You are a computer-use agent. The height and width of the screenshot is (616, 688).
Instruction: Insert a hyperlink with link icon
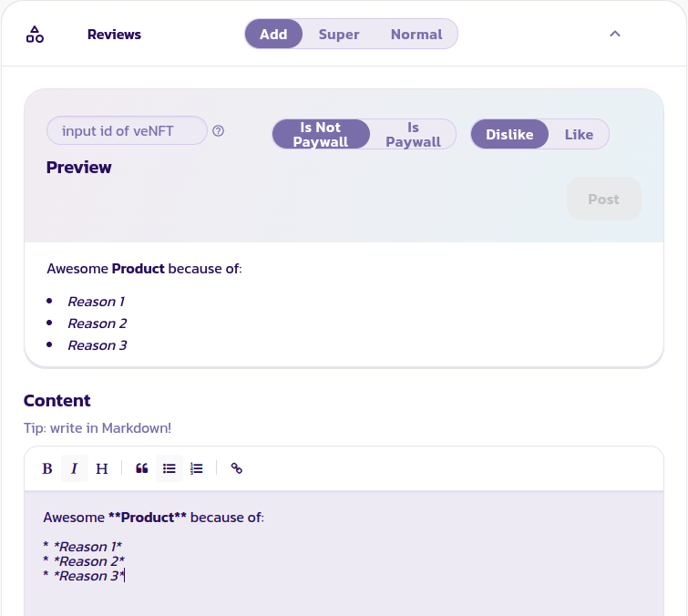[237, 468]
